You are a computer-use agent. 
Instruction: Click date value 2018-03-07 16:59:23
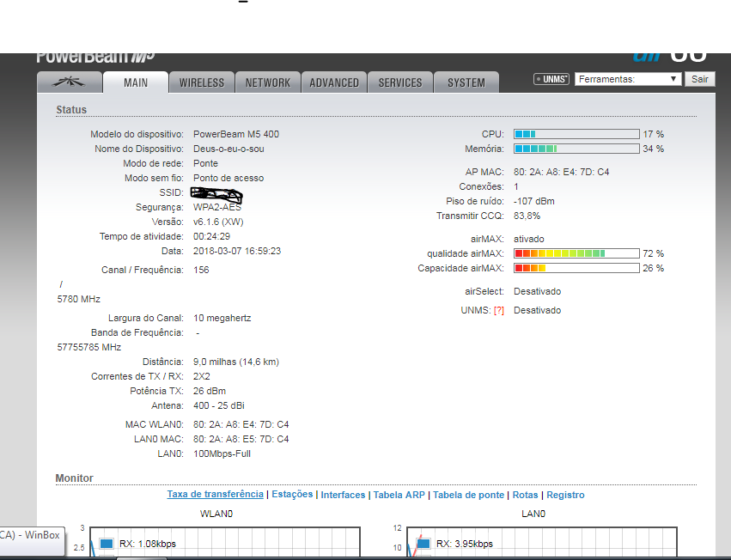click(x=237, y=251)
